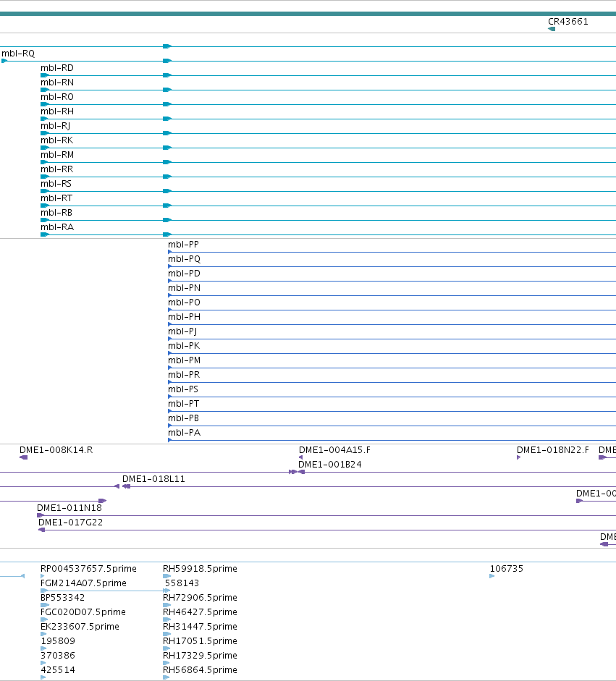Click the mbl-PQ protein label
The height and width of the screenshot is (681, 616).
coord(184,259)
